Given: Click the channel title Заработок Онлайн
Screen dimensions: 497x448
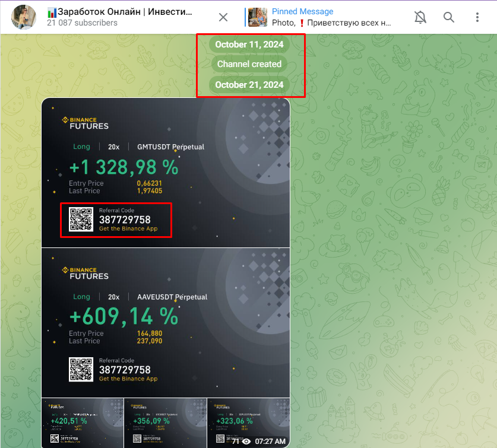Looking at the screenshot, I should tap(119, 12).
